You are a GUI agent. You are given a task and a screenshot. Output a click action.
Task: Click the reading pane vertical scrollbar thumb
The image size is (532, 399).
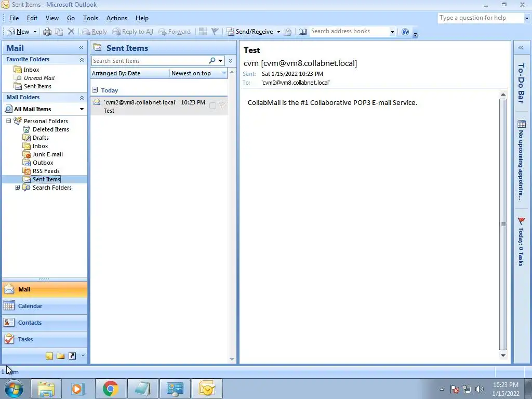coord(503,224)
